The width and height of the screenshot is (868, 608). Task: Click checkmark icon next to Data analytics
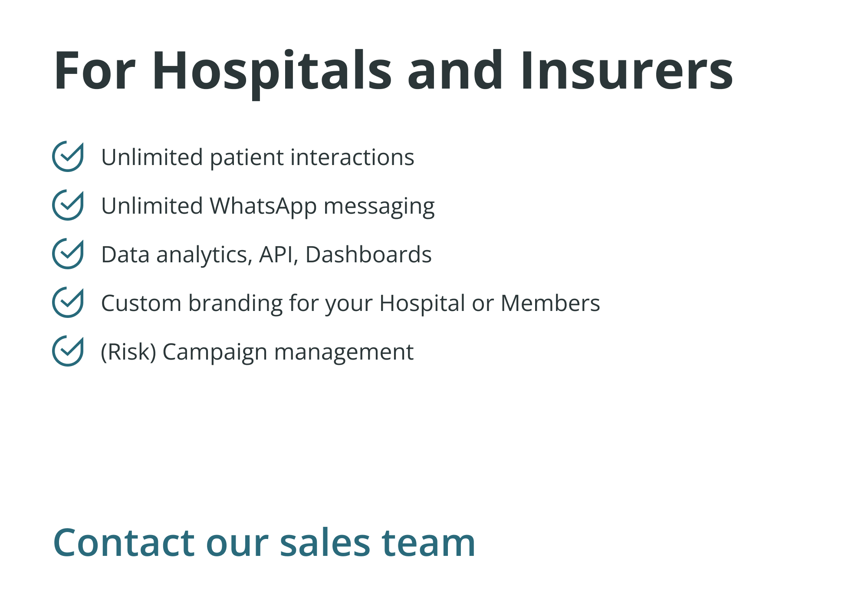[x=68, y=254]
